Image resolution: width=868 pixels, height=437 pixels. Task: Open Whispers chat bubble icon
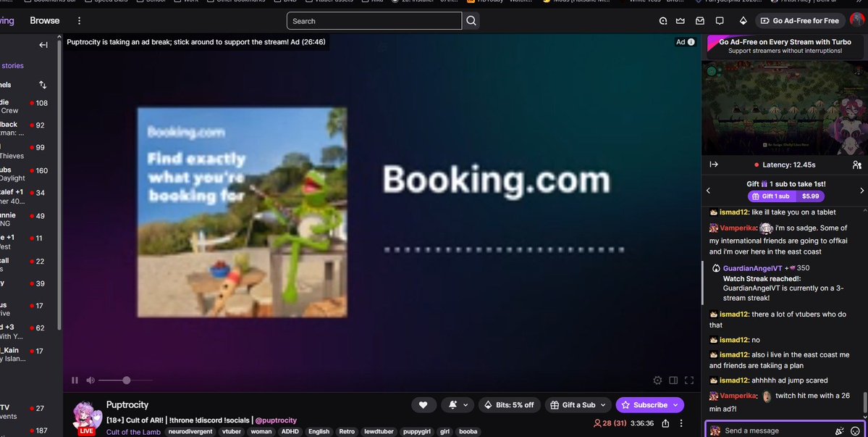(720, 20)
